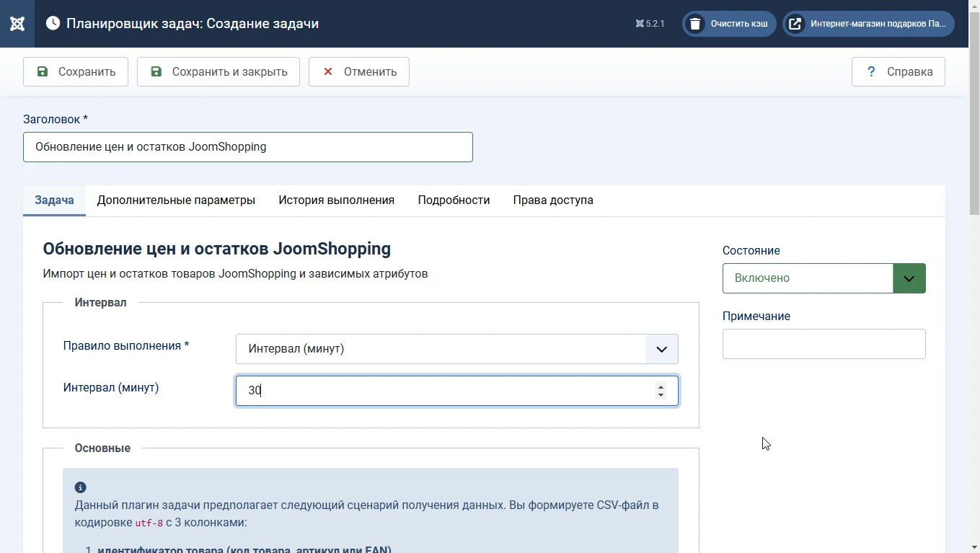
Task: Open the История выполнения tab
Action: tap(336, 200)
